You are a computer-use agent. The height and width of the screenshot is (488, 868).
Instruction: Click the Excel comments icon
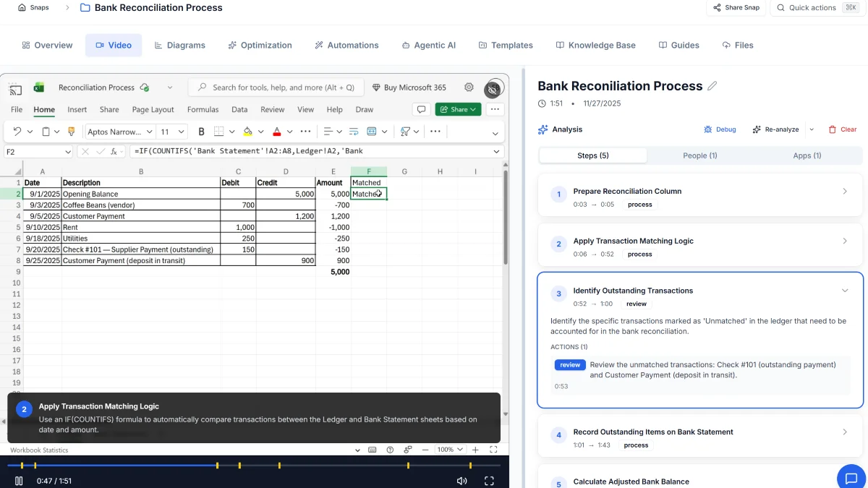point(420,110)
